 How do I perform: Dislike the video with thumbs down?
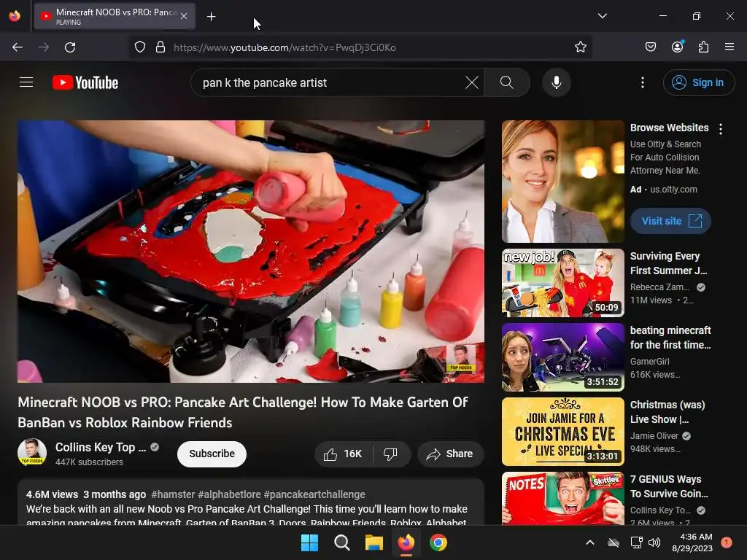[391, 454]
